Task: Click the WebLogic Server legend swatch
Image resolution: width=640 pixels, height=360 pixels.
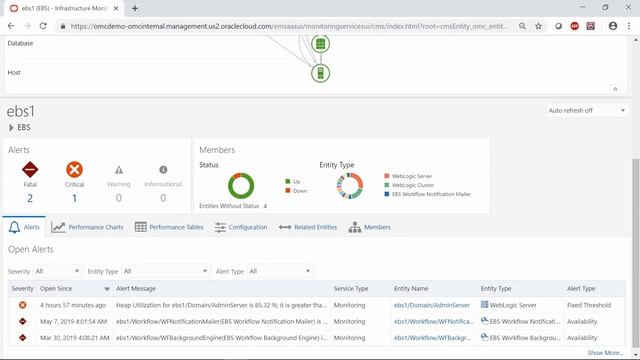Action: click(387, 176)
